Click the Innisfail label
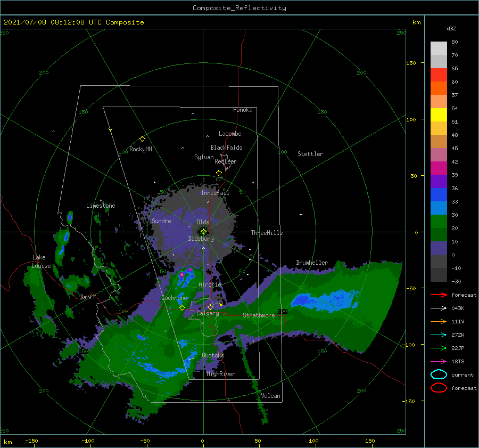 point(215,193)
